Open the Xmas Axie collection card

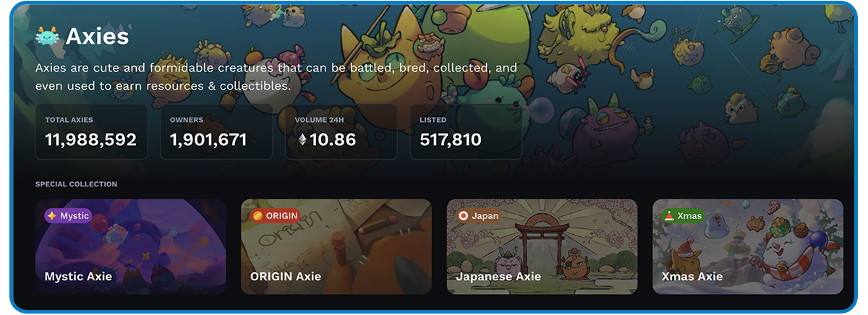coord(748,246)
